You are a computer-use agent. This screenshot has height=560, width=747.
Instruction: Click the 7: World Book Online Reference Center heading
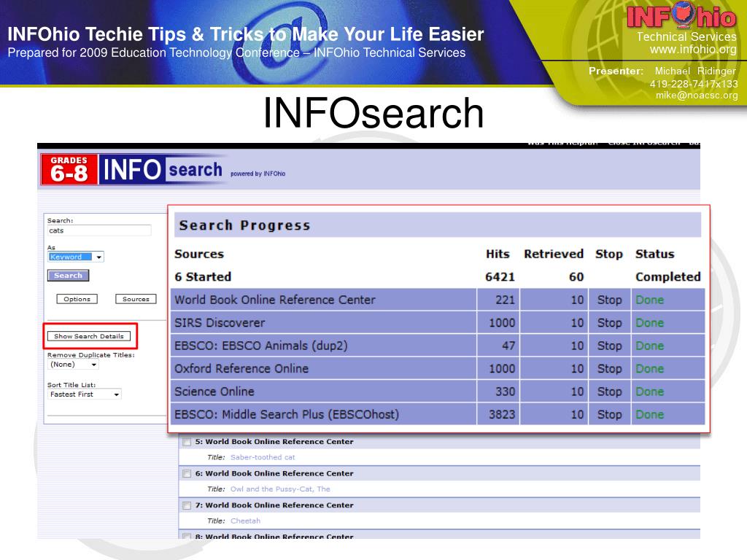point(274,505)
